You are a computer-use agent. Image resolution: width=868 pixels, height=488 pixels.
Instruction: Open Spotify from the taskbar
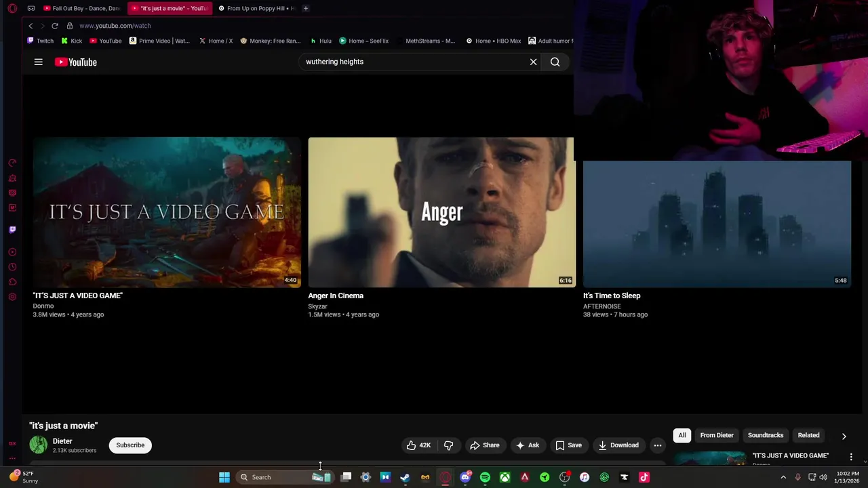(x=485, y=477)
